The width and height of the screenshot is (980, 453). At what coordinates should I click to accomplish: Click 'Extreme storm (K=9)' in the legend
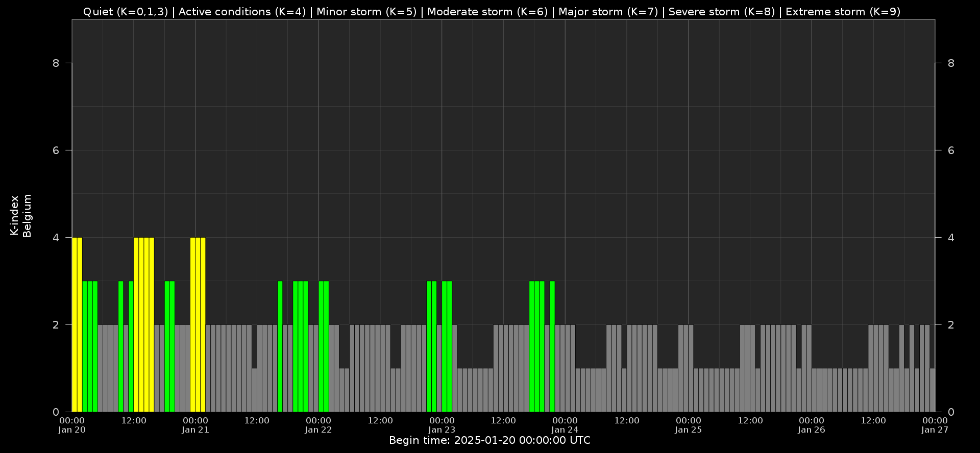coord(843,12)
